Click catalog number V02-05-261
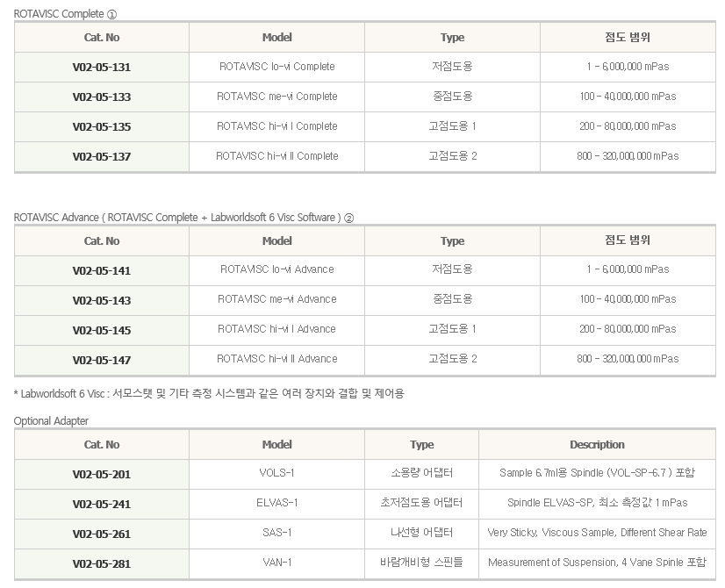Viewport: 725px width, 588px height. [101, 534]
